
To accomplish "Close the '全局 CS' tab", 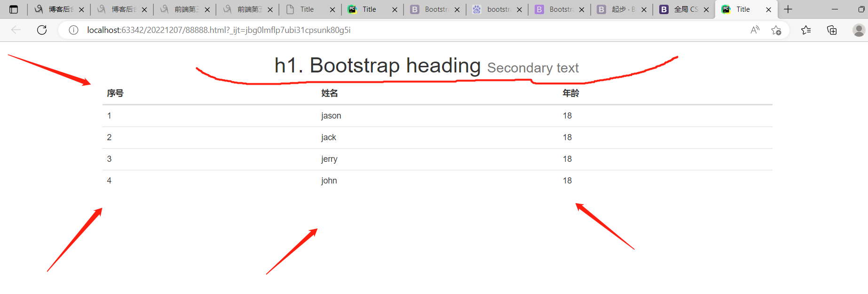I will click(x=706, y=9).
